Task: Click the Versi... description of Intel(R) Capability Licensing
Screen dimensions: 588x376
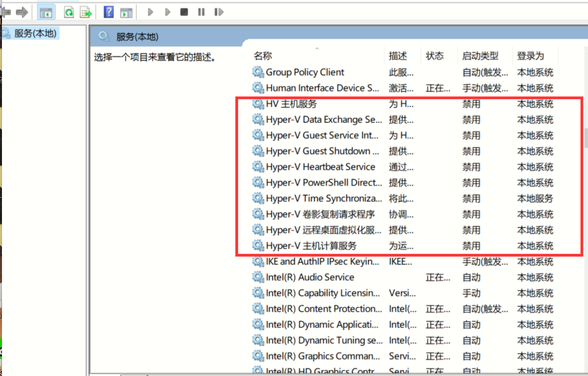Action: click(402, 293)
